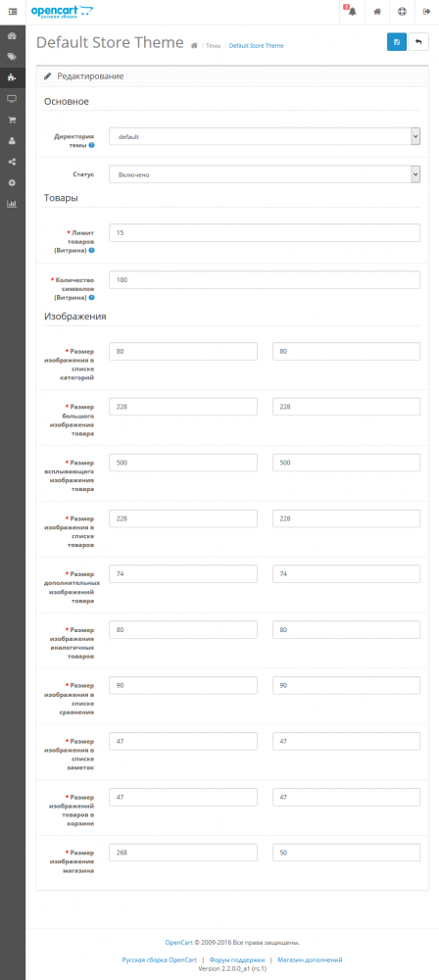Image resolution: width=439 pixels, height=980 pixels.
Task: Open the help lifebuoy icon
Action: pos(402,11)
